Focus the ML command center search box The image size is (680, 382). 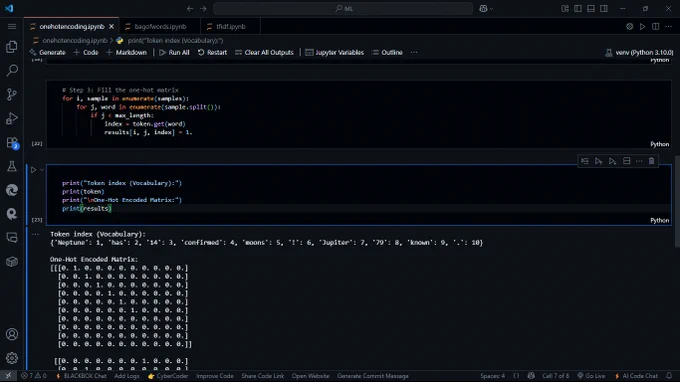coord(343,8)
